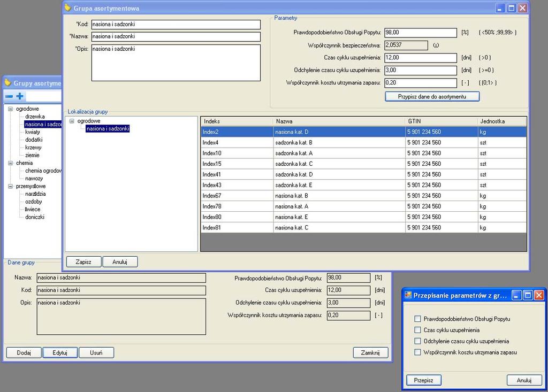This screenshot has height=392, width=548.
Task: Select doniczki in the left tree
Action: (x=35, y=217)
